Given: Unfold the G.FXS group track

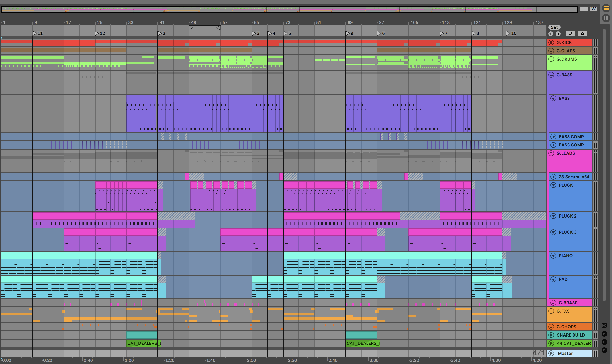Looking at the screenshot, I should (x=551, y=311).
